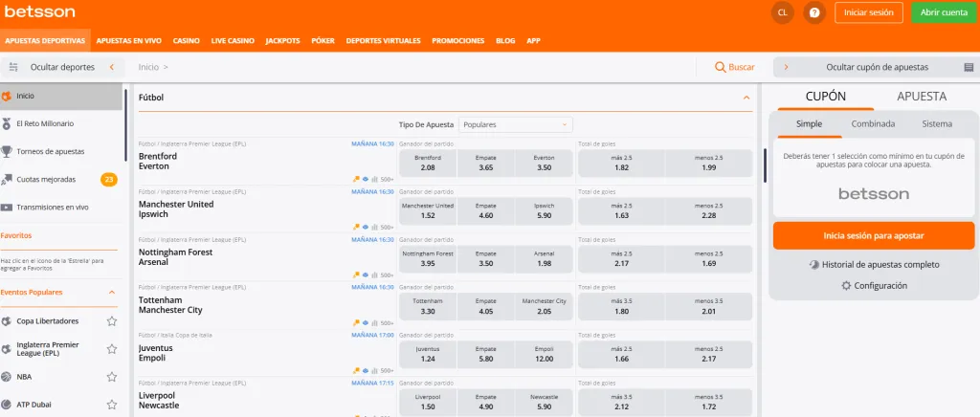Viewport: 980px width, 417px height.
Task: Open Tipo De Apuesta Populares dropdown
Action: pyautogui.click(x=515, y=124)
